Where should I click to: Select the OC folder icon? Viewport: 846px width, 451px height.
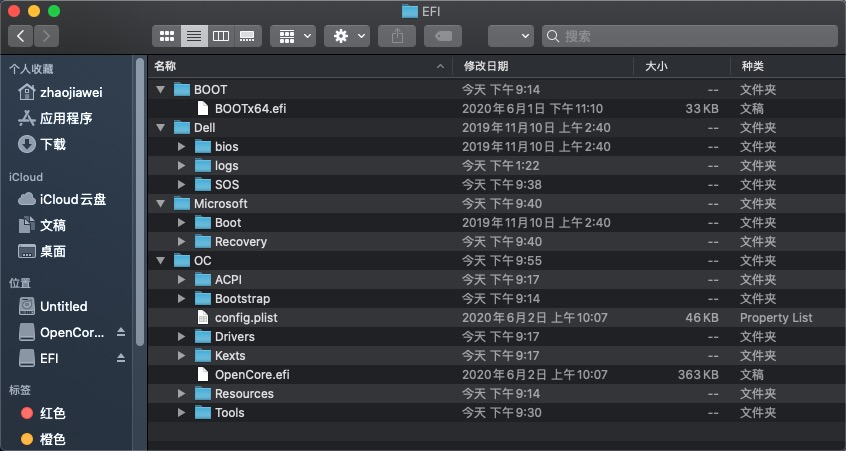click(182, 261)
